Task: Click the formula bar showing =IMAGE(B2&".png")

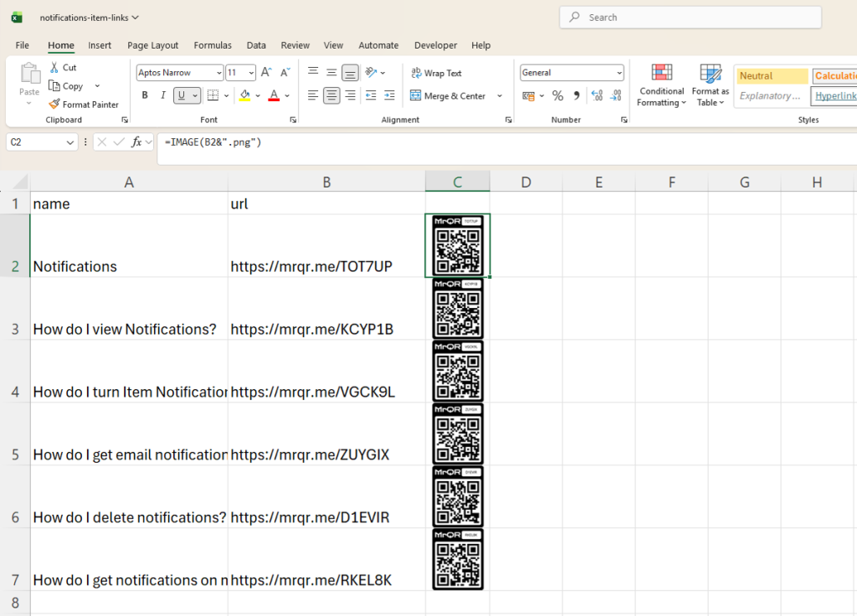Action: tap(506, 148)
